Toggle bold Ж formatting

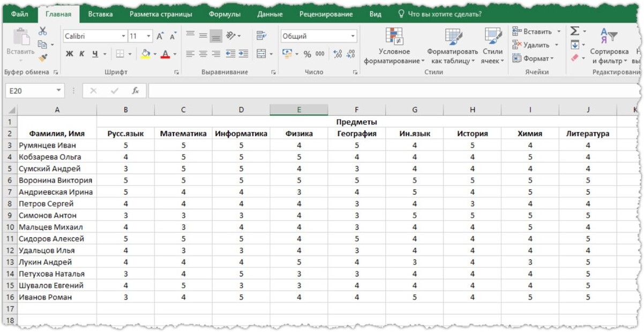[70, 54]
